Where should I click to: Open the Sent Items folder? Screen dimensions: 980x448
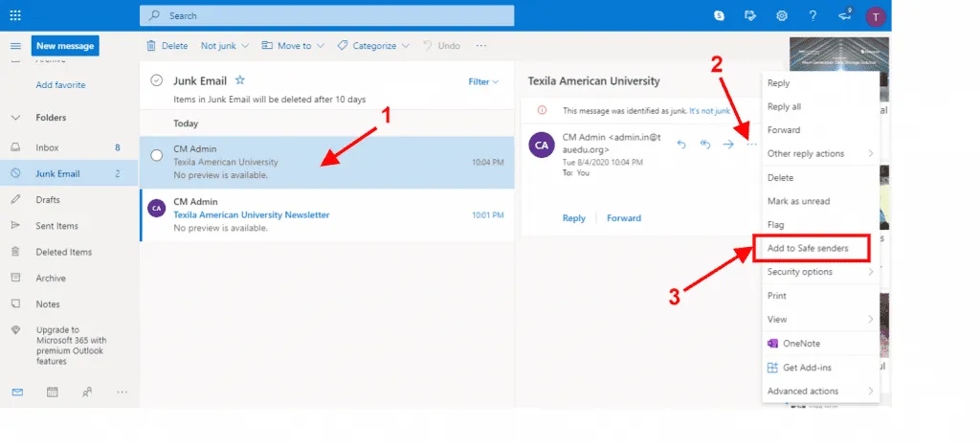[x=69, y=226]
